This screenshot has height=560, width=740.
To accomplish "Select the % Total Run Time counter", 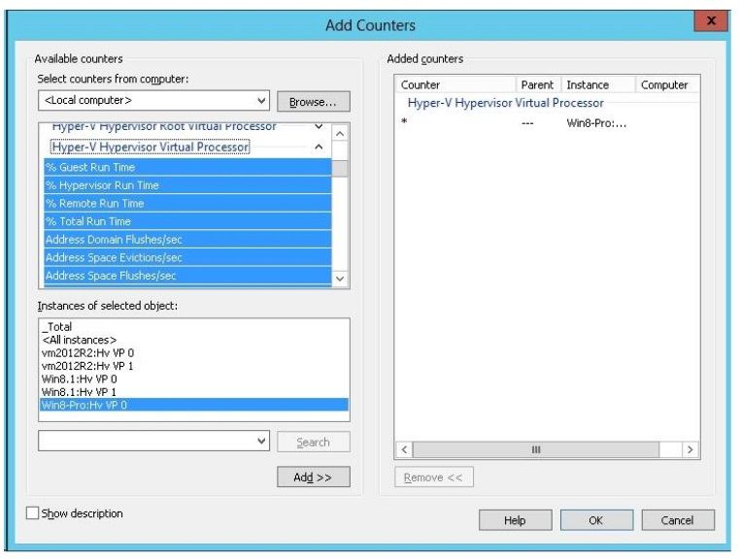I will 185,221.
